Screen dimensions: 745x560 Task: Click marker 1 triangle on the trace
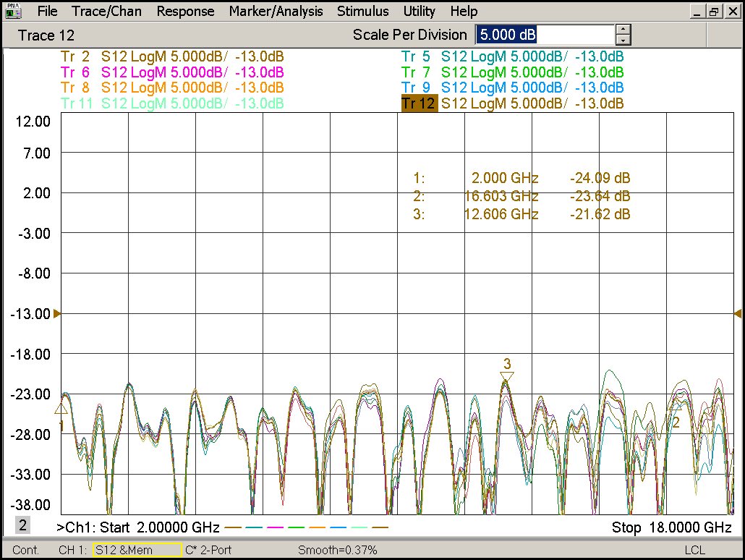[61, 409]
